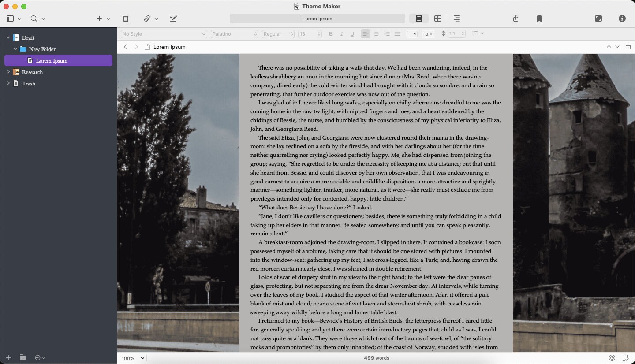Create a new document with the plus button
The width and height of the screenshot is (635, 364).
[x=99, y=19]
